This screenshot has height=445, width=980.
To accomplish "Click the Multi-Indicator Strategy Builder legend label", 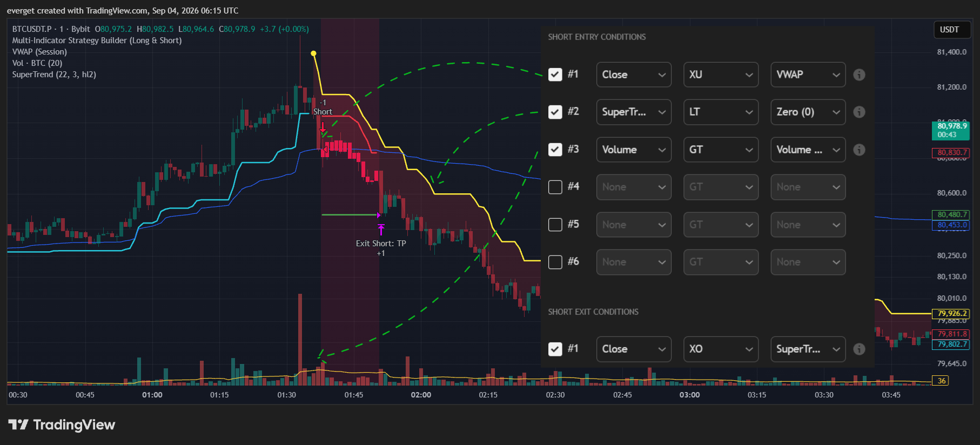I will [x=97, y=41].
